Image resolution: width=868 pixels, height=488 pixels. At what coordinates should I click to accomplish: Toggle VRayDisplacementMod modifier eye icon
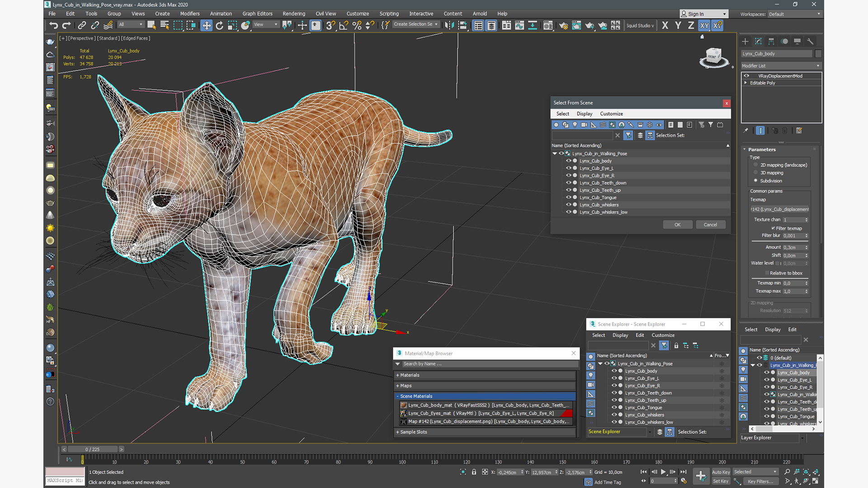pyautogui.click(x=746, y=76)
